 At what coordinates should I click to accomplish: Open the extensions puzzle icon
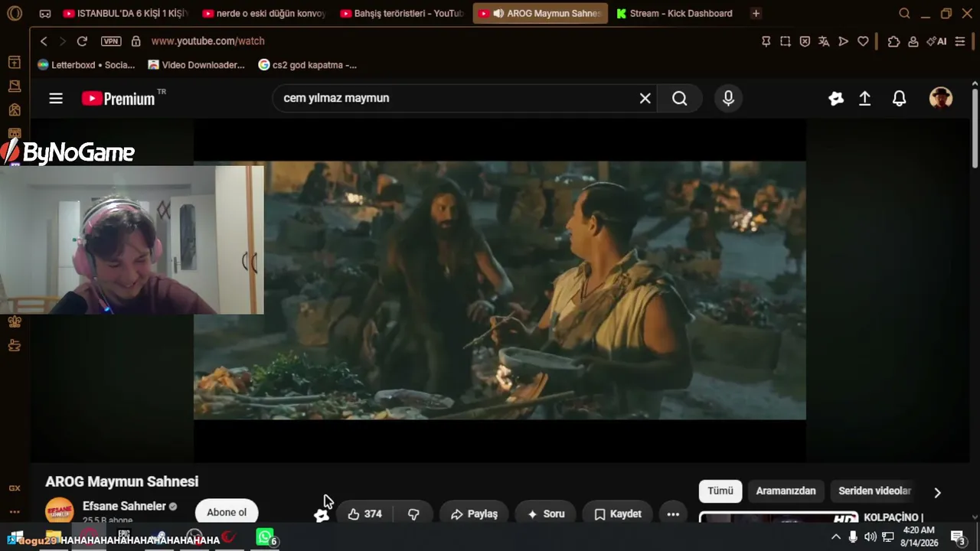pyautogui.click(x=893, y=41)
